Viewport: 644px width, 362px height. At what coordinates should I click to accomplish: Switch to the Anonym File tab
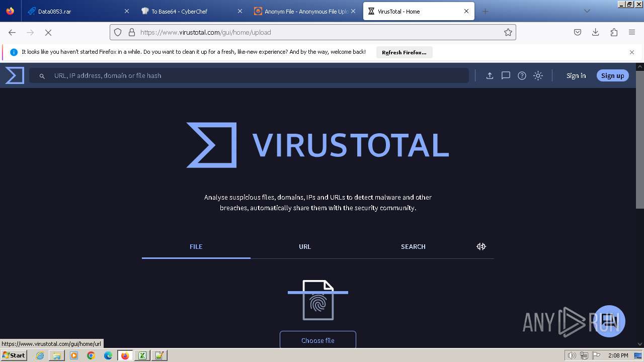[305, 11]
